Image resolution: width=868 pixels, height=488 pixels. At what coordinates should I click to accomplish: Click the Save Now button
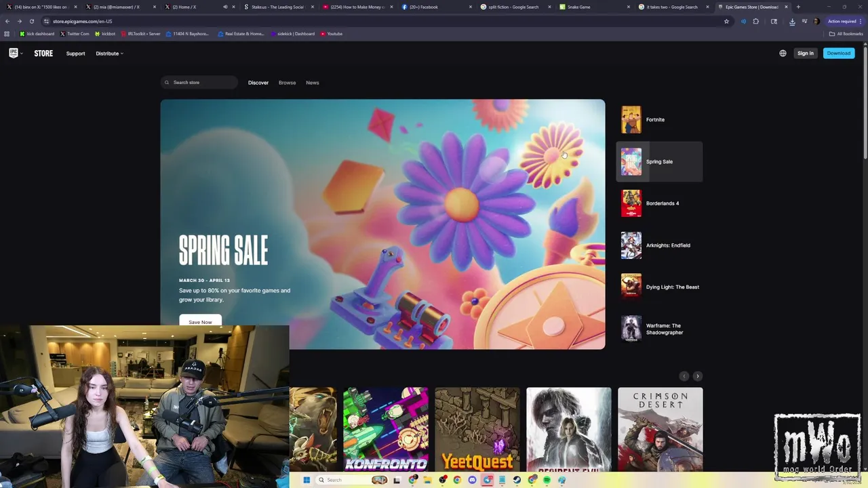click(200, 322)
